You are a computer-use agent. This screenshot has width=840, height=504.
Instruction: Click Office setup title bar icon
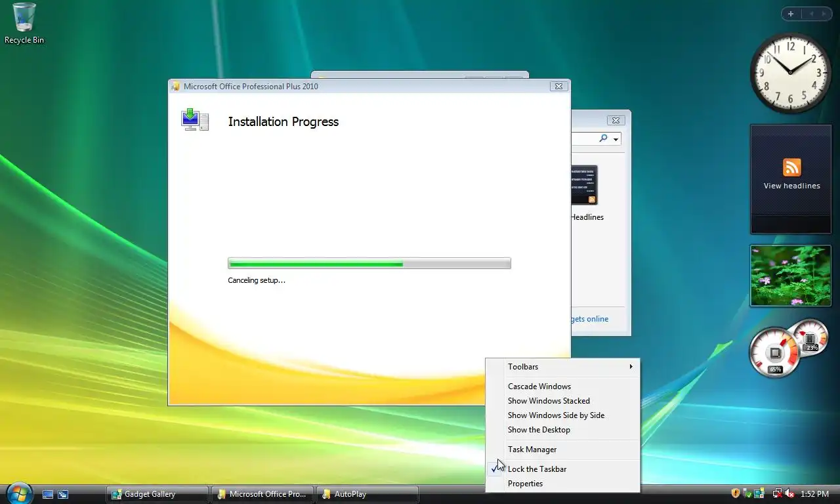(175, 86)
